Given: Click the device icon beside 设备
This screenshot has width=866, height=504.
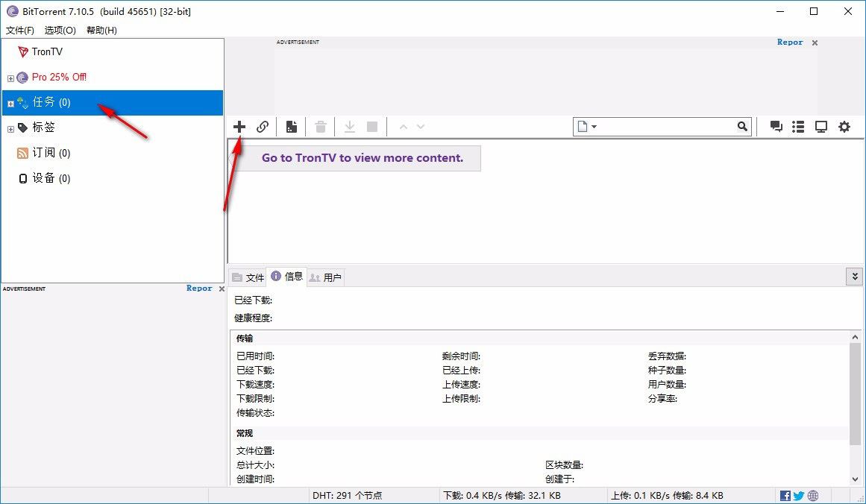Looking at the screenshot, I should pos(22,178).
